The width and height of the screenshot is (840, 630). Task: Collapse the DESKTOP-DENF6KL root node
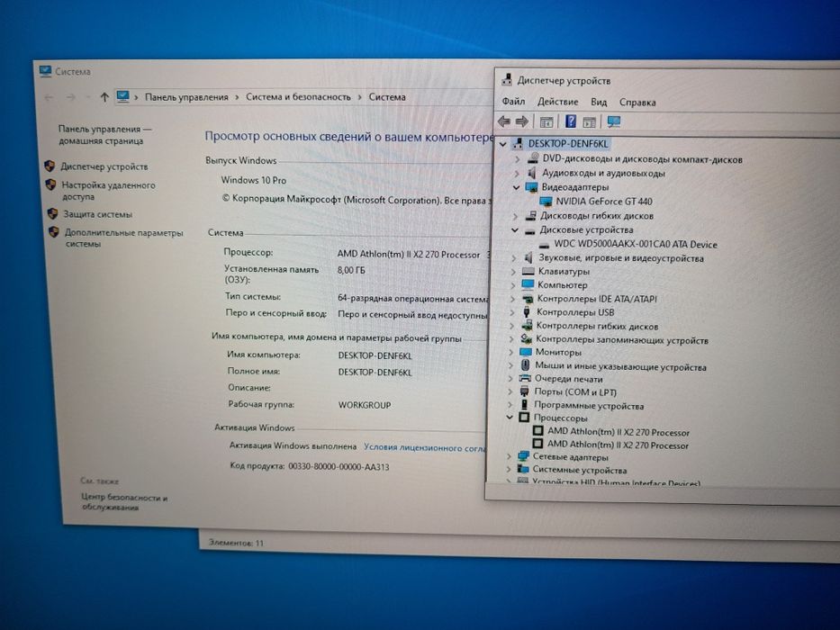[x=502, y=144]
